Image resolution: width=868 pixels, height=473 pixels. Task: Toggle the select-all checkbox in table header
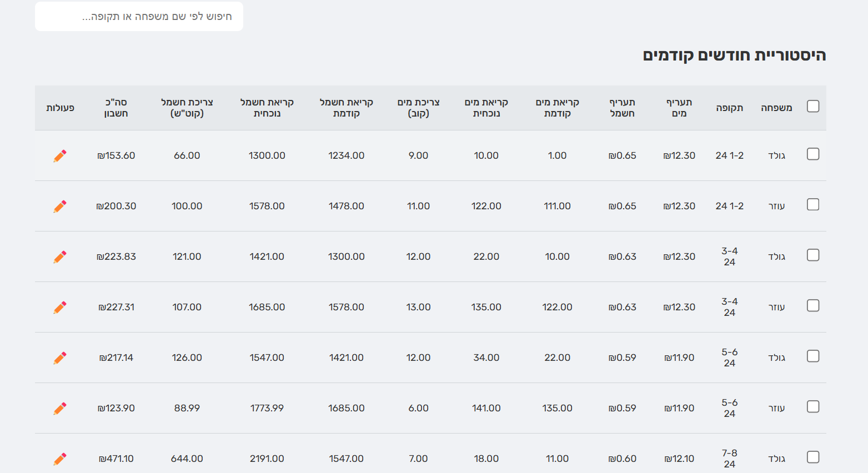(813, 106)
